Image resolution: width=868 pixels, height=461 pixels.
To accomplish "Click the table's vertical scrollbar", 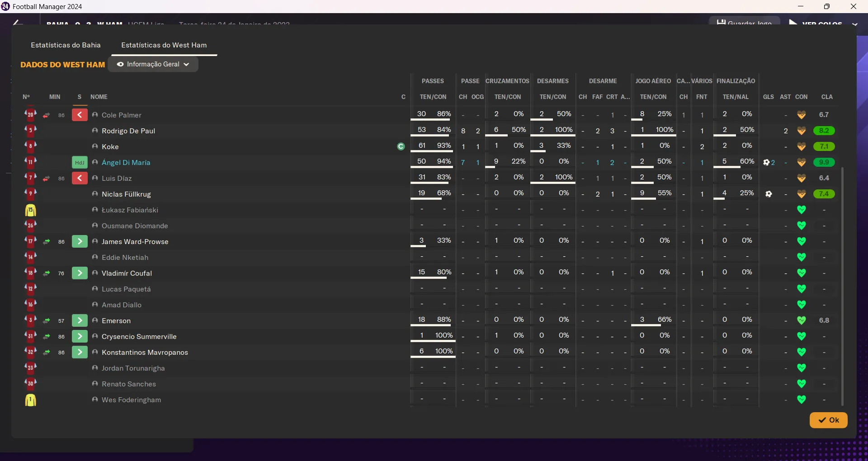I will tap(842, 286).
